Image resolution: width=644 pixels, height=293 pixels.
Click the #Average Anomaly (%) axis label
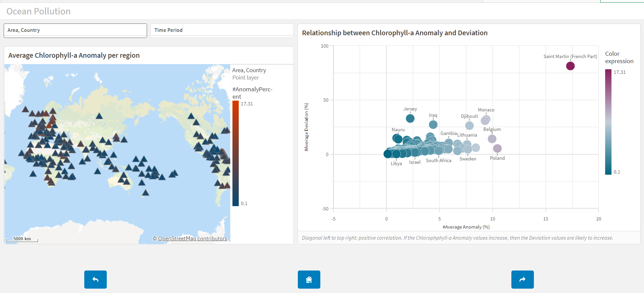click(x=466, y=227)
